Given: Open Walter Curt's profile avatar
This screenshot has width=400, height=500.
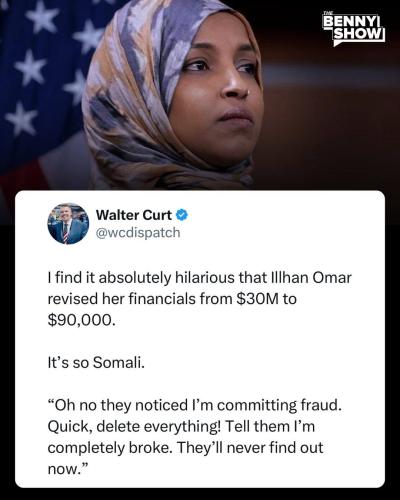Looking at the screenshot, I should coord(68,223).
